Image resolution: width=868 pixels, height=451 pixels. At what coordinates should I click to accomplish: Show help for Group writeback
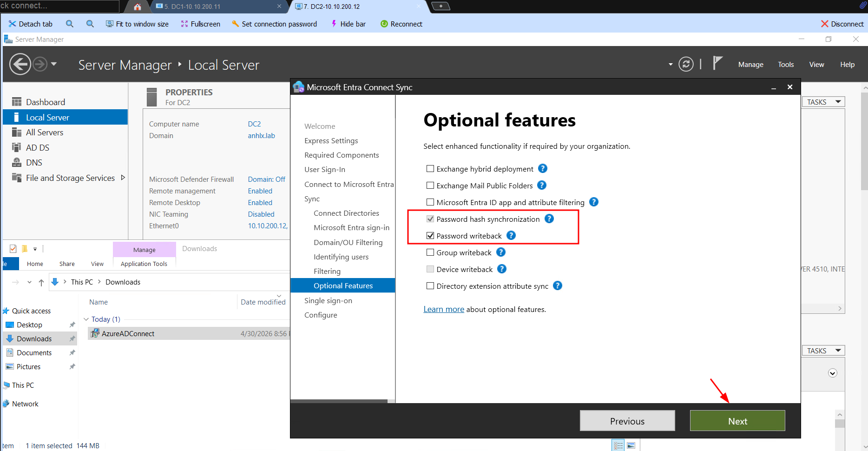(501, 252)
